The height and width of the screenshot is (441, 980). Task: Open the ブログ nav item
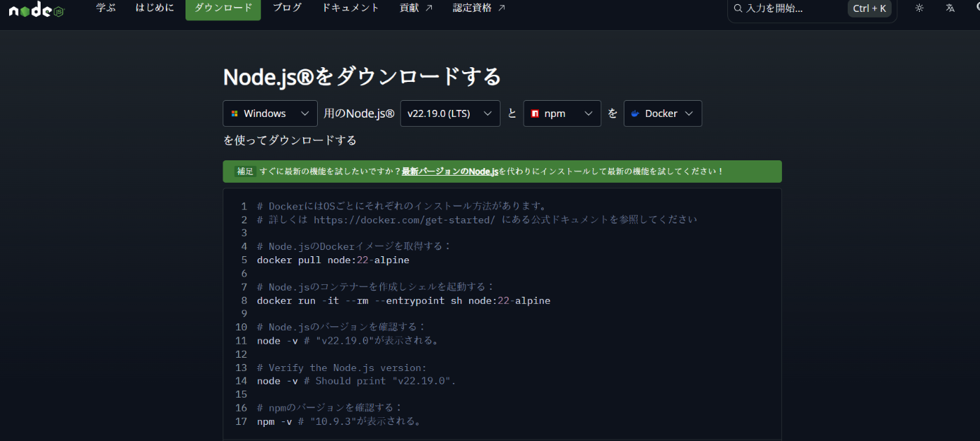pyautogui.click(x=287, y=8)
